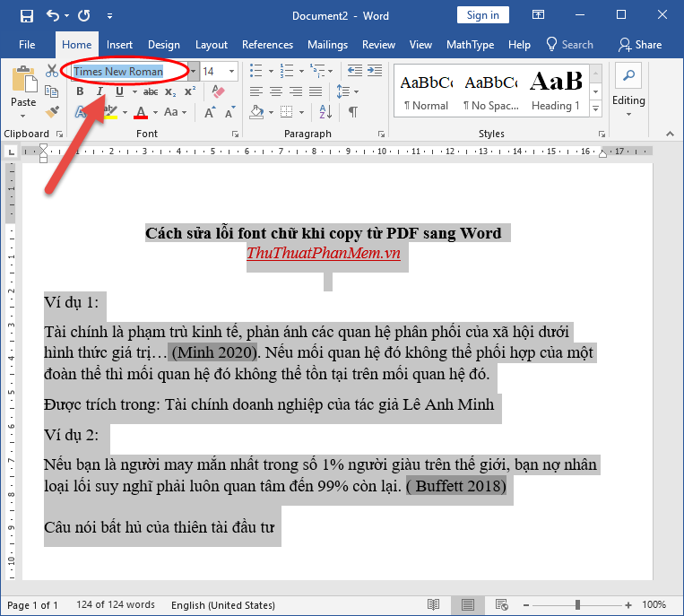
Task: Activate the Format Painter brush
Action: tap(52, 112)
